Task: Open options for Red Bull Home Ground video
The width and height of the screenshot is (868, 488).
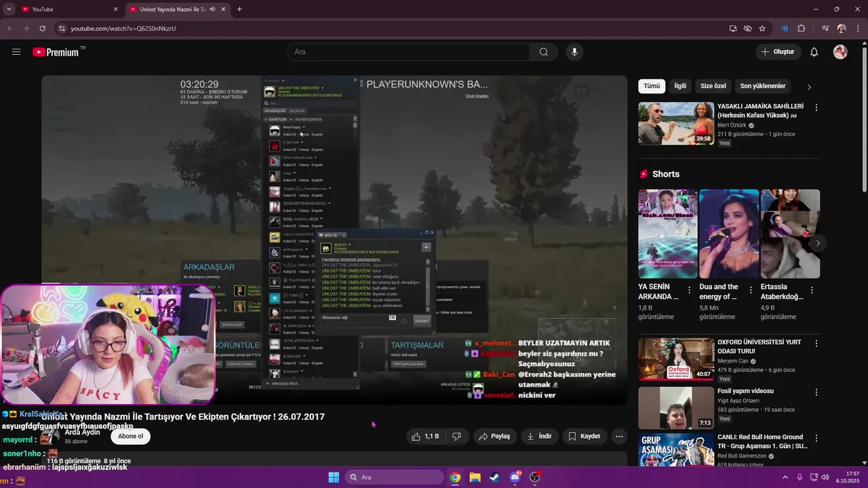Action: pyautogui.click(x=816, y=439)
